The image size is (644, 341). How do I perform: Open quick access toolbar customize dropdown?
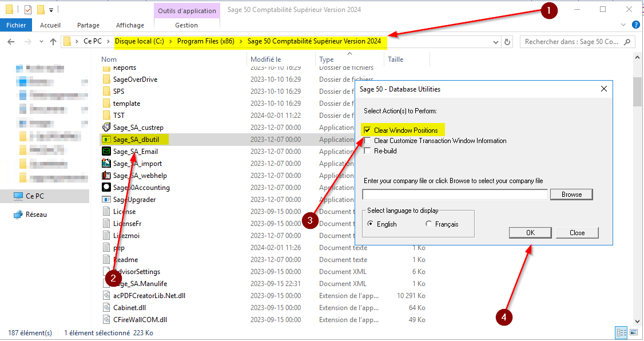[x=51, y=10]
